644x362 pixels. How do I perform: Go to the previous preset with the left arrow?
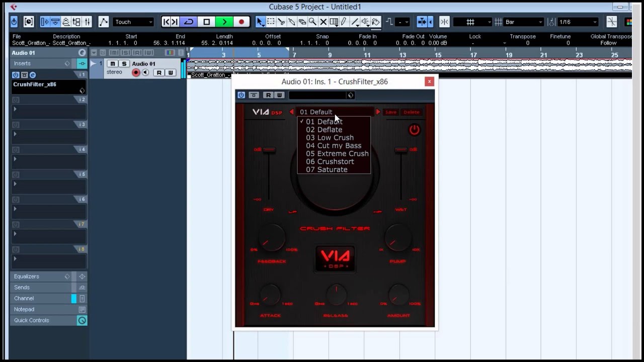click(292, 112)
